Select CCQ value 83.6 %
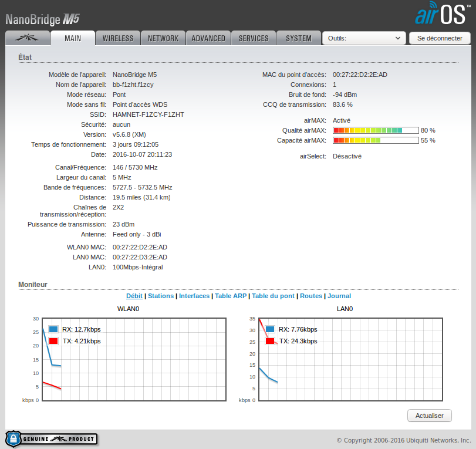Screen dimensions: 476x449 pyautogui.click(x=342, y=104)
